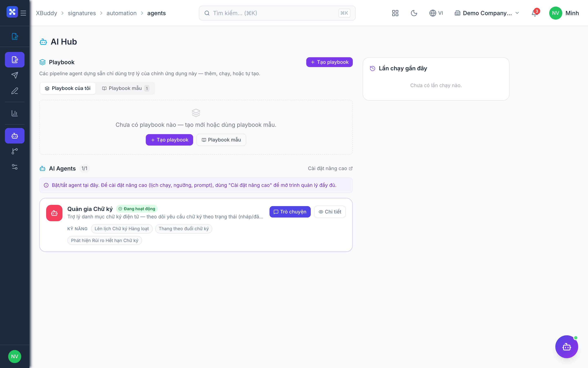Navigate to signatures breadcrumb
This screenshot has width=588, height=368.
pos(82,13)
